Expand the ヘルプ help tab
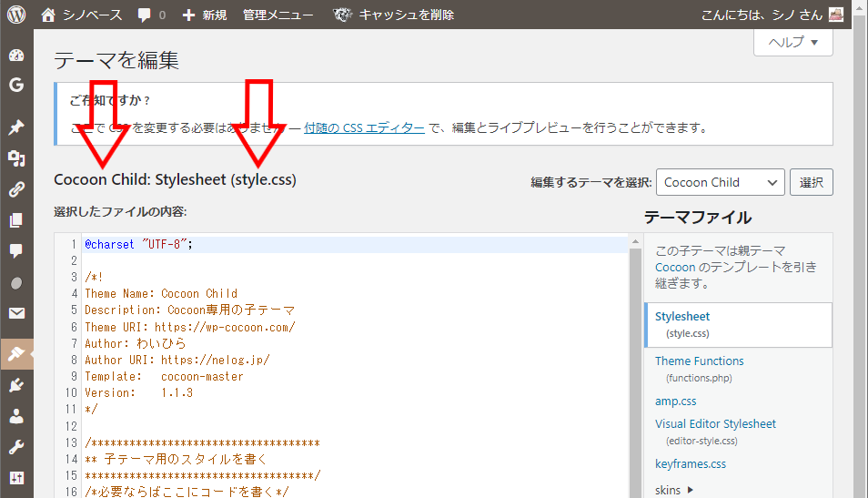 (792, 42)
